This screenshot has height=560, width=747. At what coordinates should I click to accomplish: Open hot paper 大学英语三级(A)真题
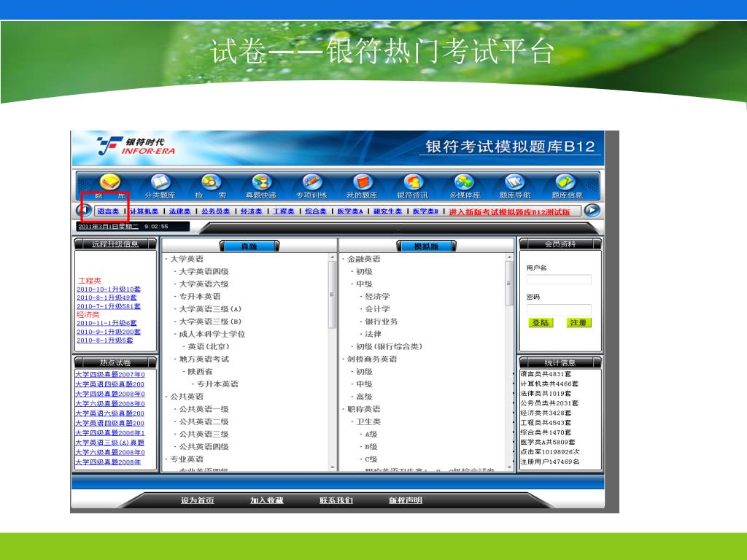coord(110,443)
